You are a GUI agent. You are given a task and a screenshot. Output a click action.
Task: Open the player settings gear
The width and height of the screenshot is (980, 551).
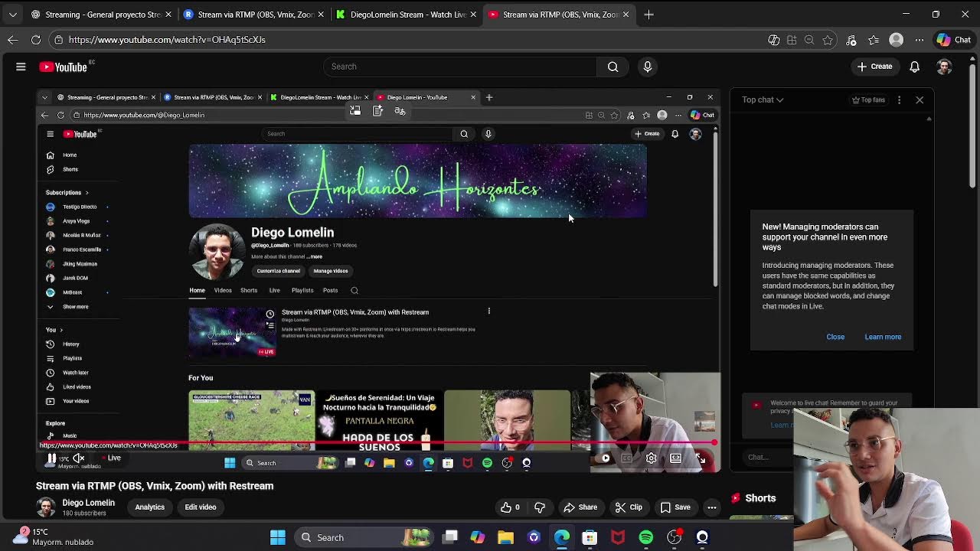(651, 458)
